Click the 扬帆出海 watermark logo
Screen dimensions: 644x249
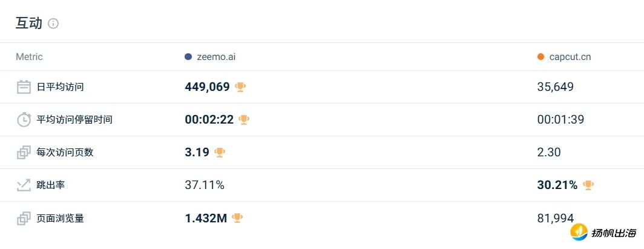click(604, 232)
